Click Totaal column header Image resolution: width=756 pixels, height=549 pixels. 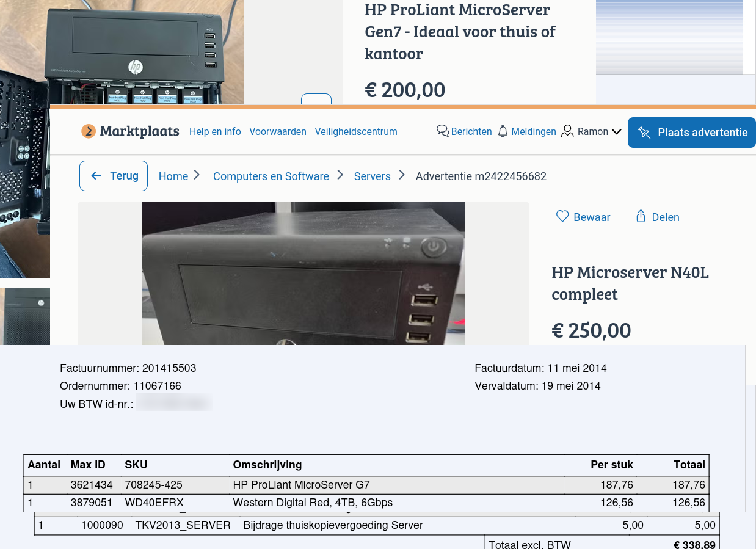(x=689, y=465)
